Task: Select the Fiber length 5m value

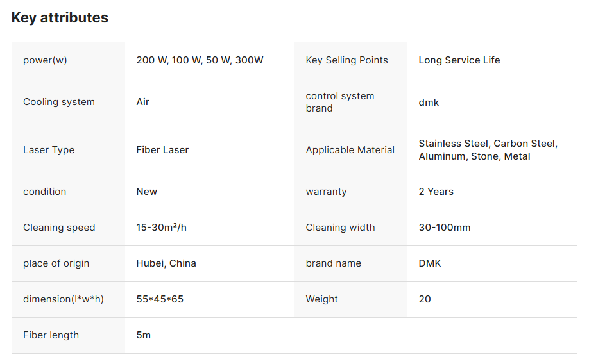Action: click(x=144, y=335)
